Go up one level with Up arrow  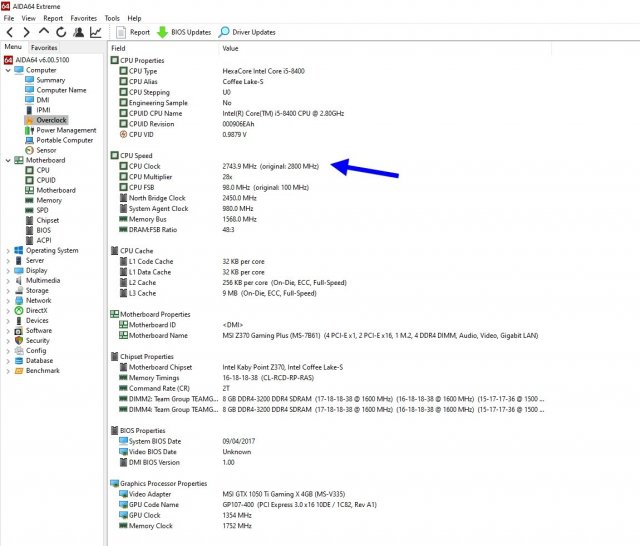(44, 32)
